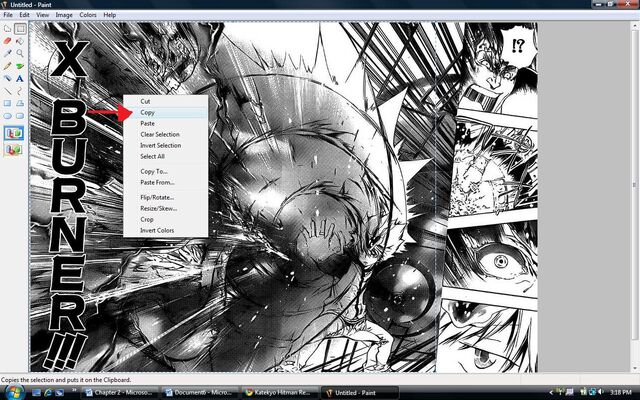Select the Rectangle shape tool
Viewport: 640px width, 400px height.
(x=7, y=103)
